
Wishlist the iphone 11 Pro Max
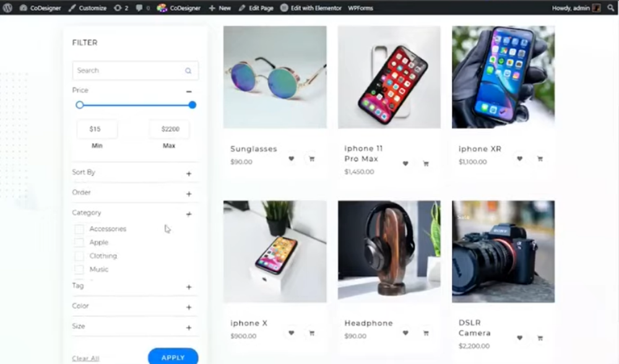(x=405, y=163)
